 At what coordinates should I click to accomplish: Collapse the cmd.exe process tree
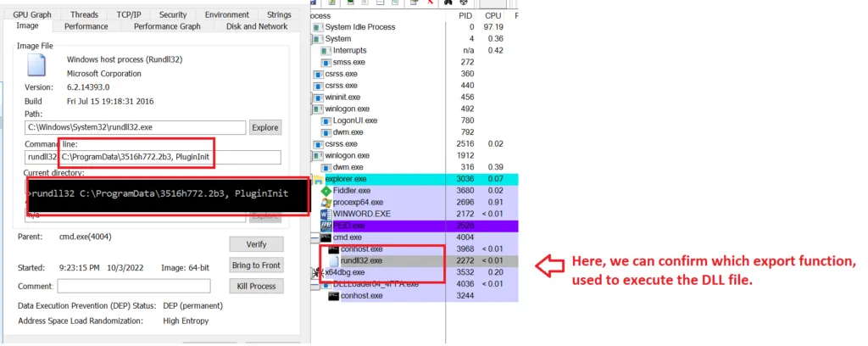(x=314, y=237)
